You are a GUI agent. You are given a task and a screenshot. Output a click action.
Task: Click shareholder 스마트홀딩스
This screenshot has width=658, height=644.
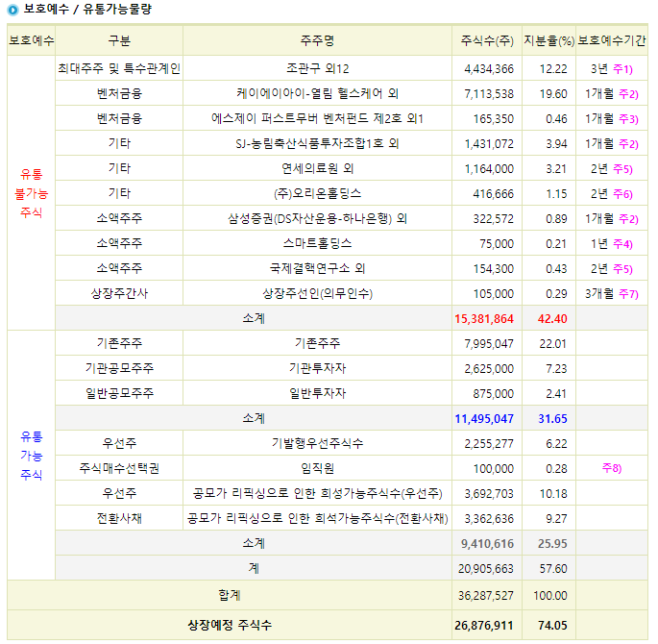click(318, 243)
